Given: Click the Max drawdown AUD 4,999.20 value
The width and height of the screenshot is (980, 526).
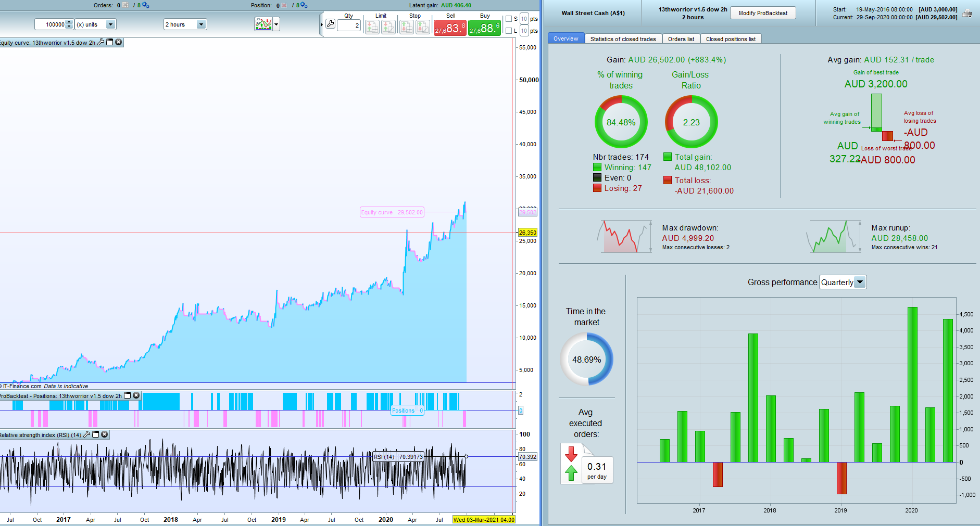Looking at the screenshot, I should [688, 238].
